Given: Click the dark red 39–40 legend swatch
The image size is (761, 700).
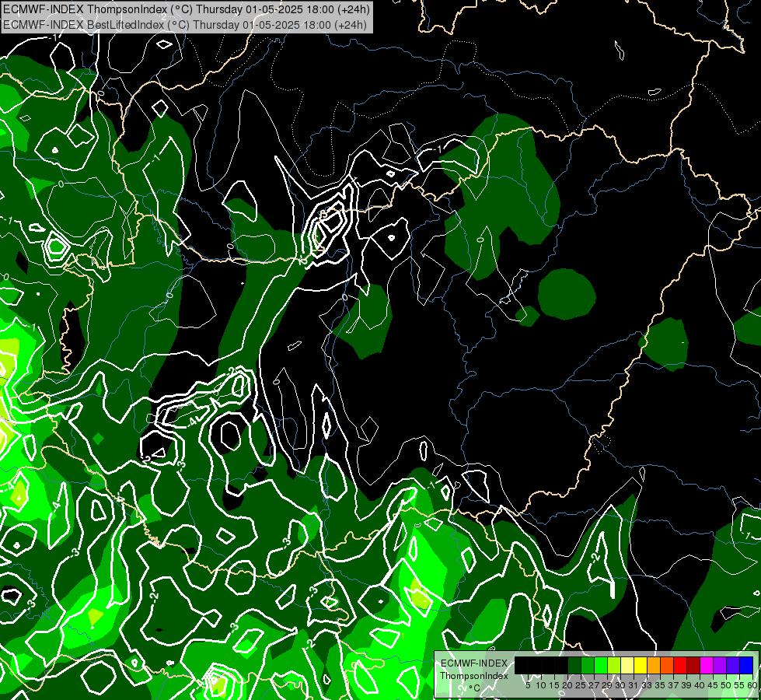Looking at the screenshot, I should click(x=693, y=665).
